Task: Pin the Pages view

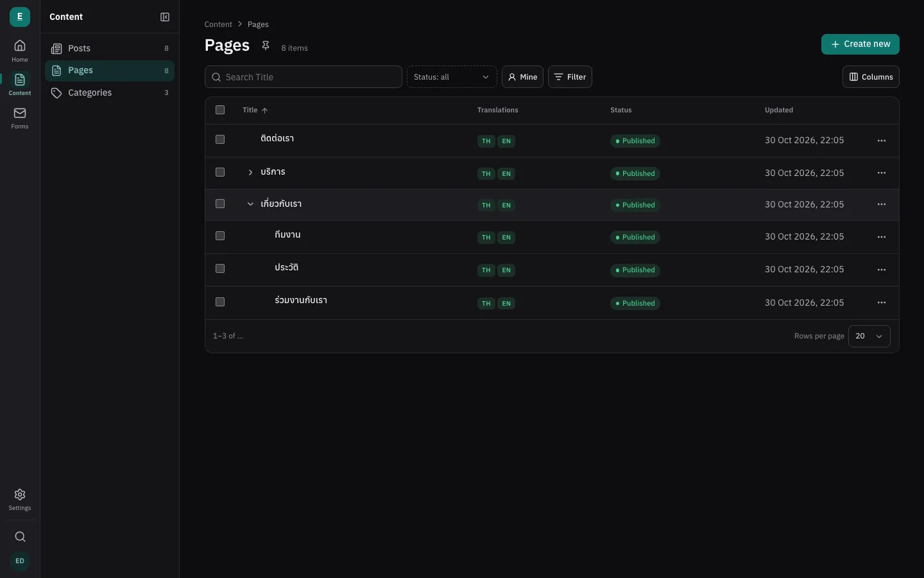Action: point(266,46)
